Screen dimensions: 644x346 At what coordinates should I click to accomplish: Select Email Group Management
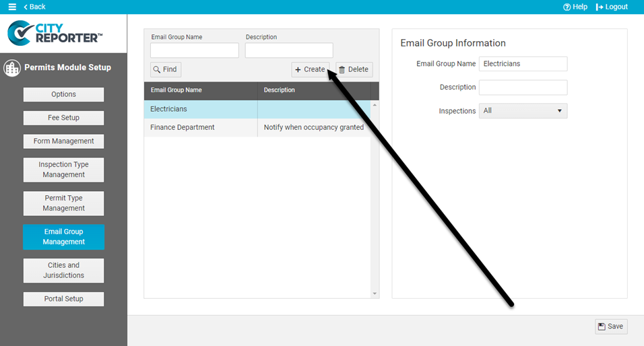pyautogui.click(x=64, y=237)
